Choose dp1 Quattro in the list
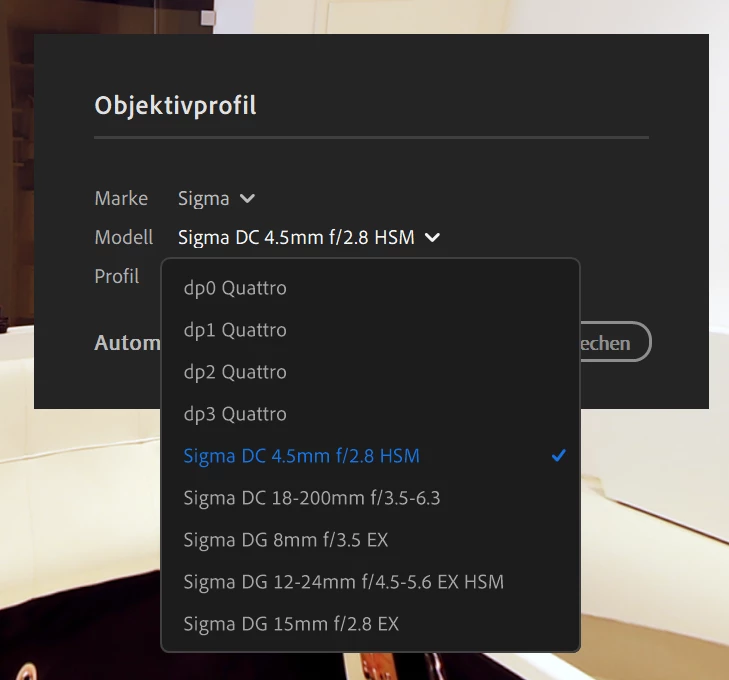Image resolution: width=729 pixels, height=680 pixels. [x=370, y=330]
